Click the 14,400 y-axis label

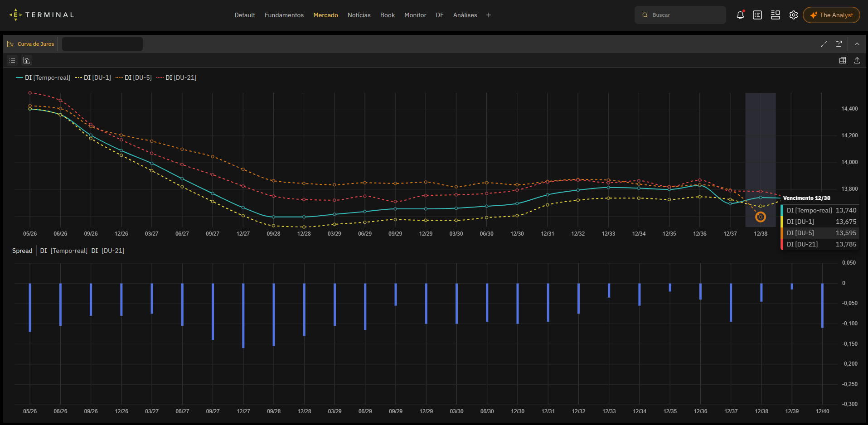click(x=849, y=109)
